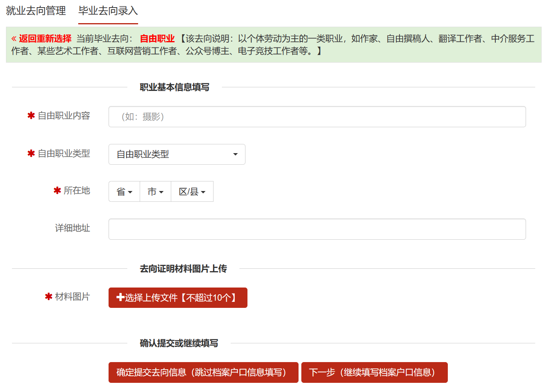Click into the 详细地址 input box
Viewport: 544px width, 392px height.
(317, 229)
